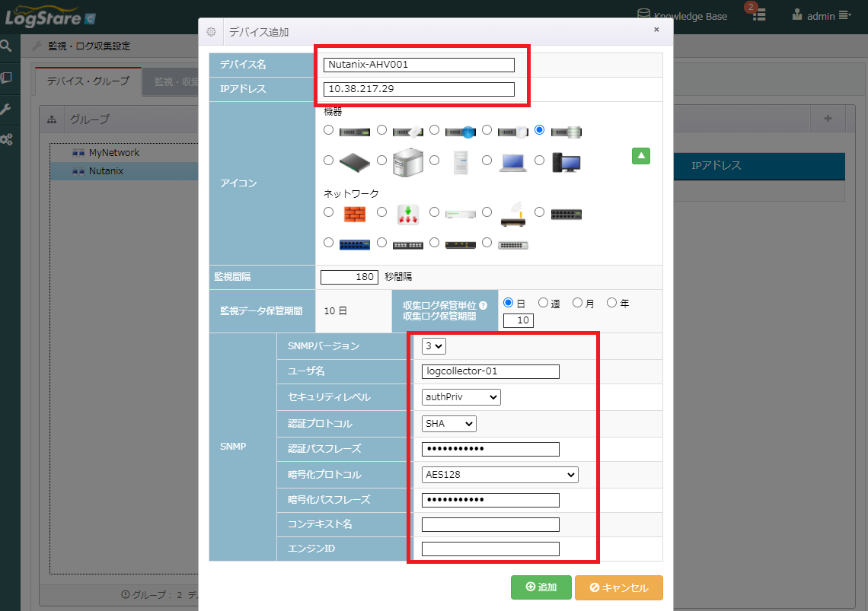This screenshot has height=611, width=868.
Task: Click the green up-arrow icon collapse button
Action: pyautogui.click(x=640, y=156)
